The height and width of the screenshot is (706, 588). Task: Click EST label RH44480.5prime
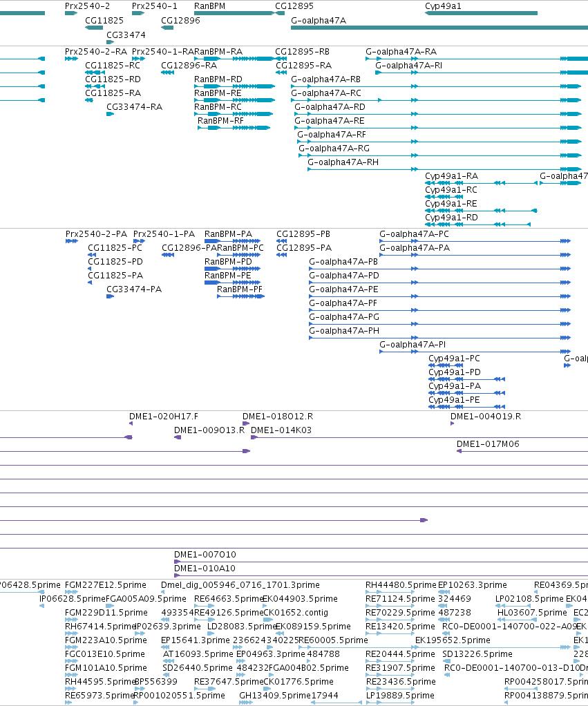(401, 585)
